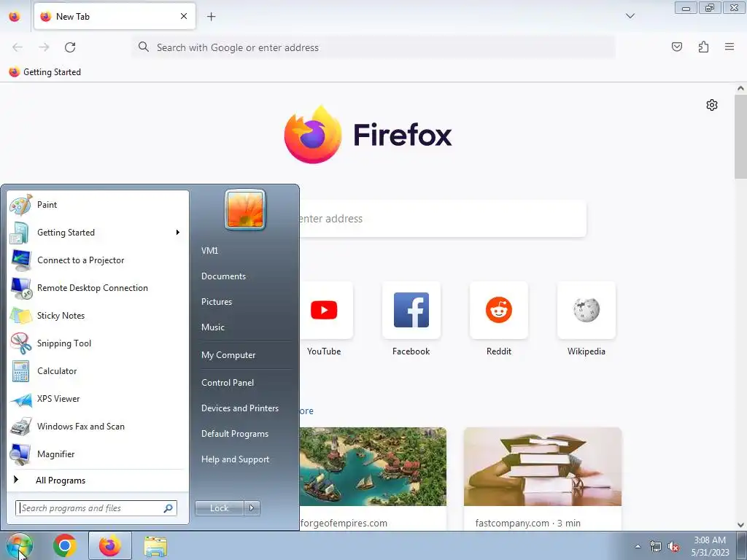This screenshot has width=747, height=560.
Task: Expand All Programs
Action: 98,481
